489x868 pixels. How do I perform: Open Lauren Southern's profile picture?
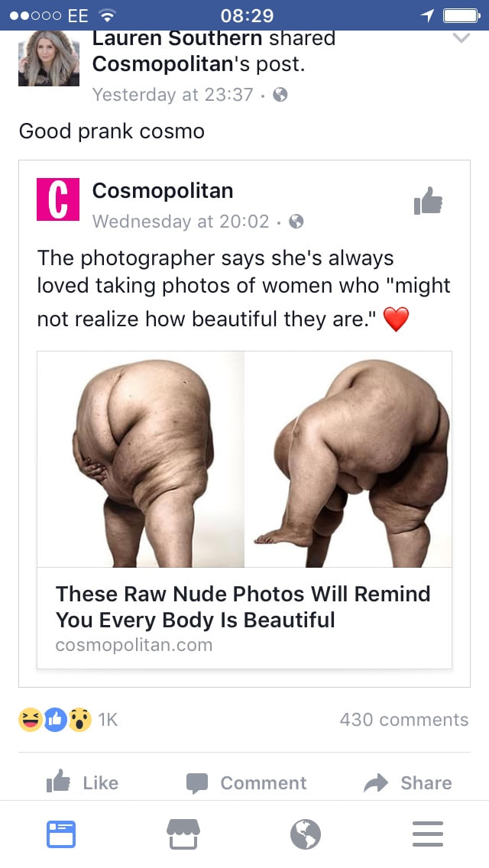49,59
